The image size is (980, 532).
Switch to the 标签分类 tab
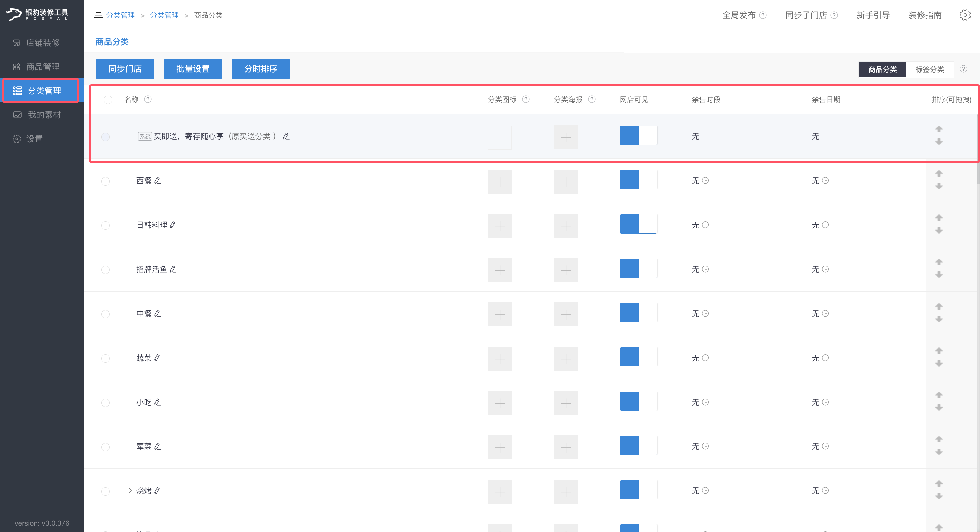point(929,69)
